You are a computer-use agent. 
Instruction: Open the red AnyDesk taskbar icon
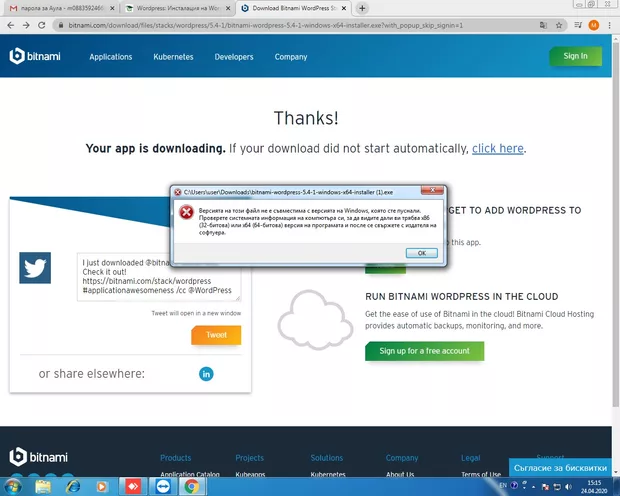point(133,487)
